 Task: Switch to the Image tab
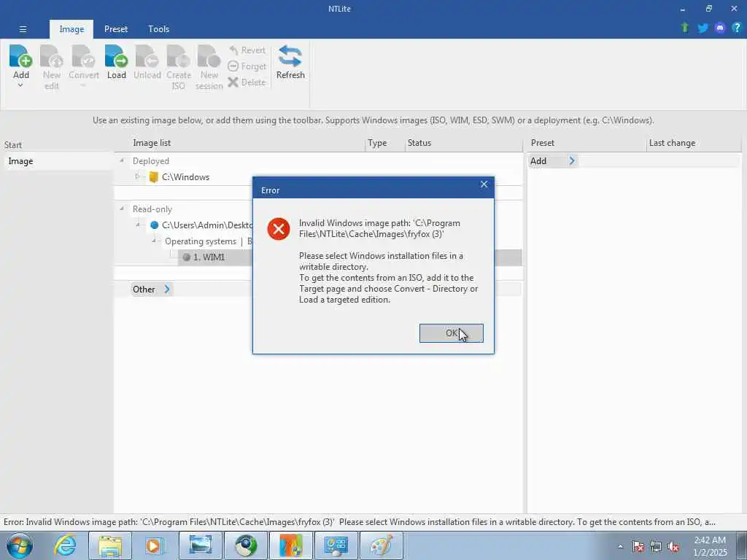click(x=71, y=29)
